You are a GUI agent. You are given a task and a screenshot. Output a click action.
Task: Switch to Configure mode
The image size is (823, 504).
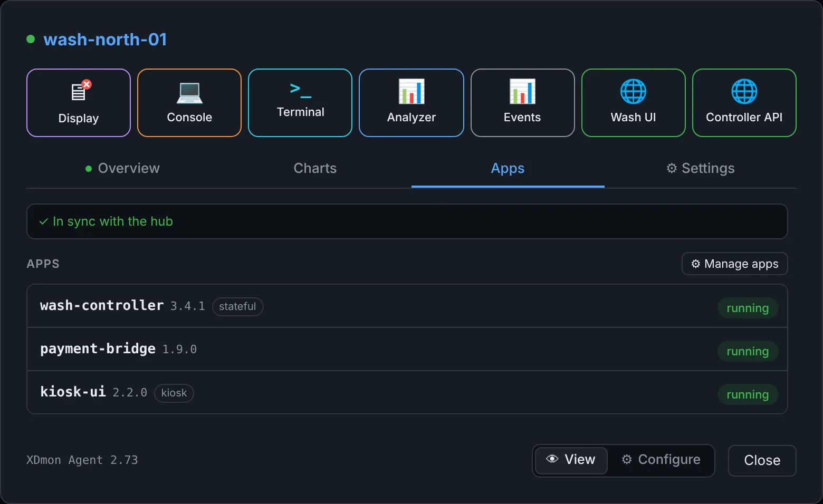pos(661,460)
